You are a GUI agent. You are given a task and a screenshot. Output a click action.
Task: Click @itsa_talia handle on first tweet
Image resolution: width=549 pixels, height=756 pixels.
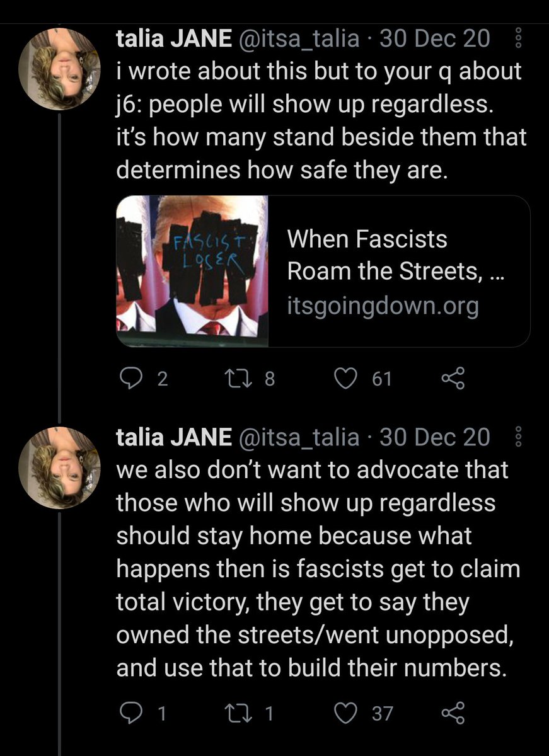pos(298,39)
